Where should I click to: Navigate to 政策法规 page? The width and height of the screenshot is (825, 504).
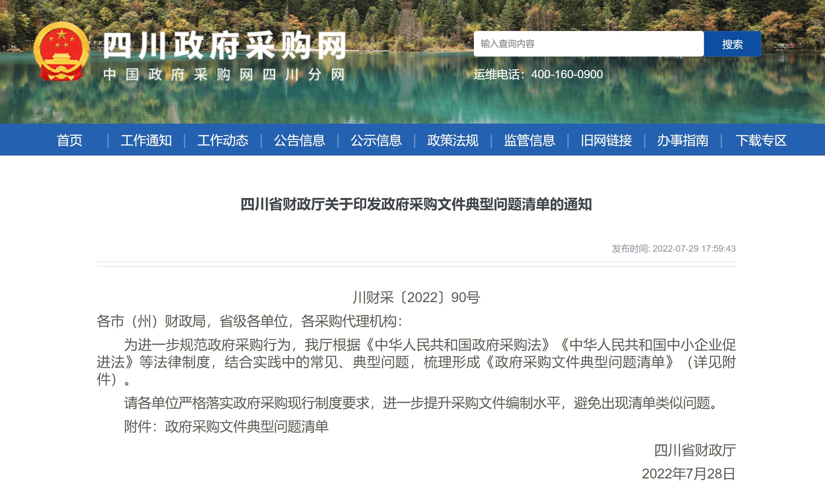click(x=453, y=140)
